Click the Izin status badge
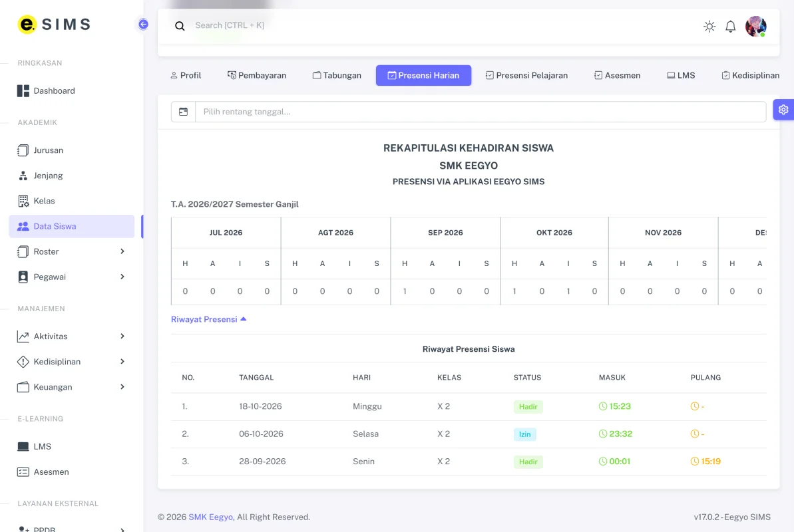The width and height of the screenshot is (794, 532). point(524,434)
